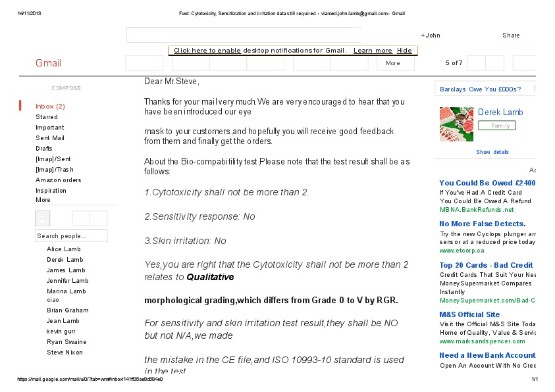Open the M&S Official Site ad

[469, 314]
